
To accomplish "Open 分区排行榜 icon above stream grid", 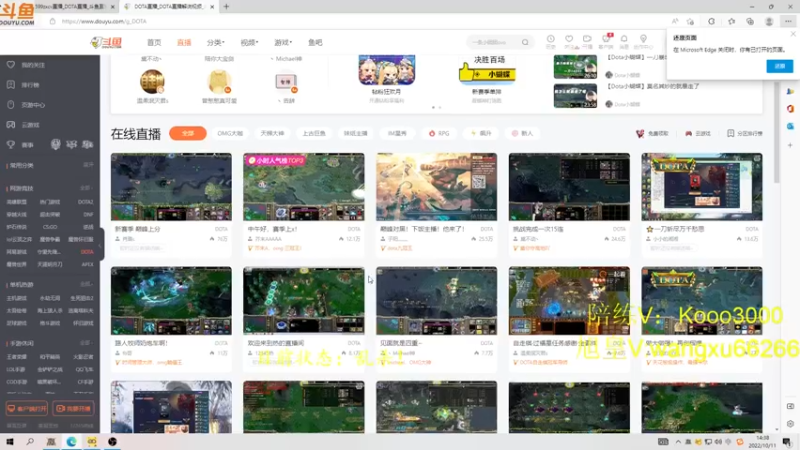I will 745,133.
